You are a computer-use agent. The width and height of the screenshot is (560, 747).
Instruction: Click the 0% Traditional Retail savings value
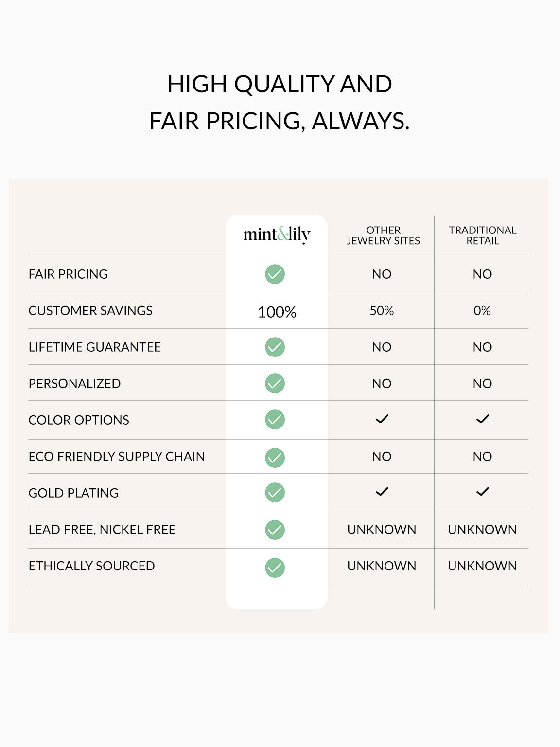[482, 311]
